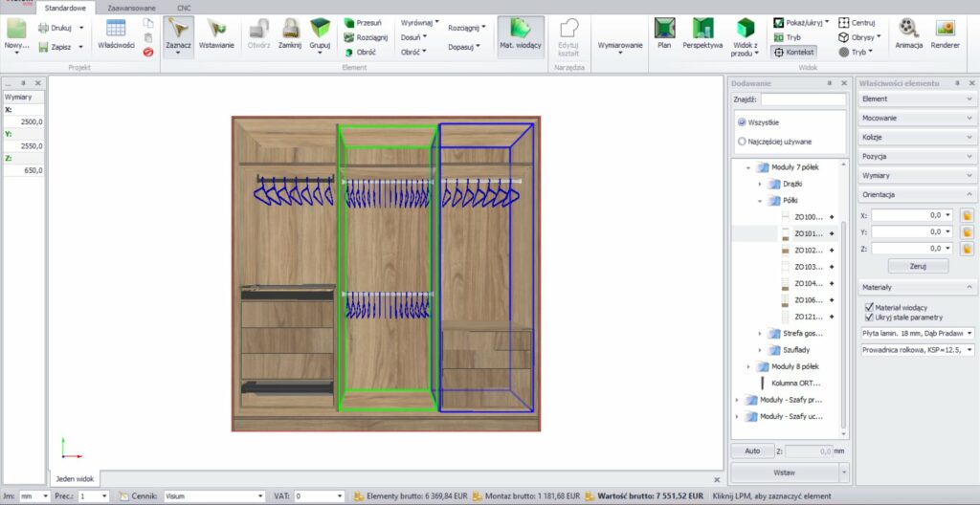This screenshot has width=980, height=505.
Task: Toggle the Materiał wiodący checkbox
Action: (x=868, y=307)
